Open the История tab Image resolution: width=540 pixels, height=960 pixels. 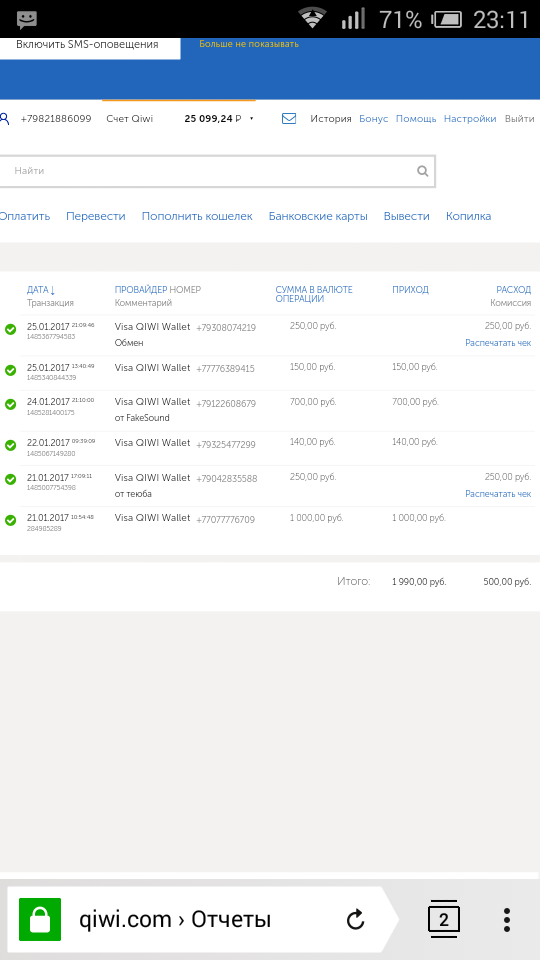click(x=331, y=119)
